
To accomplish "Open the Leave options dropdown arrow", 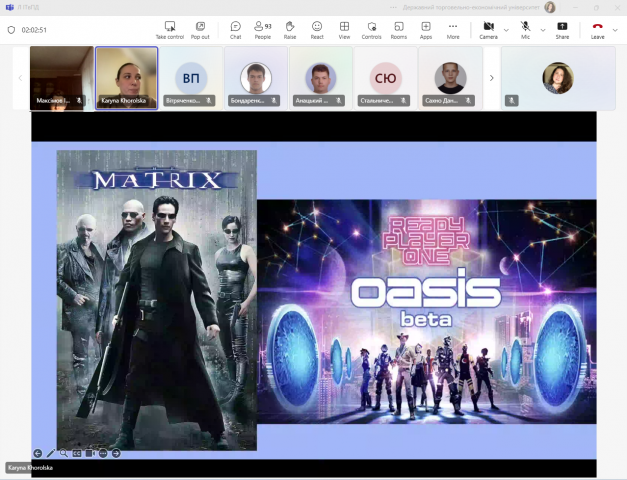I will tap(615, 29).
